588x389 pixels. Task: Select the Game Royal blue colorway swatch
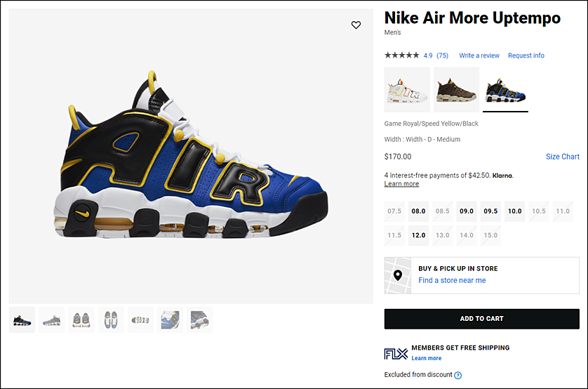click(505, 90)
